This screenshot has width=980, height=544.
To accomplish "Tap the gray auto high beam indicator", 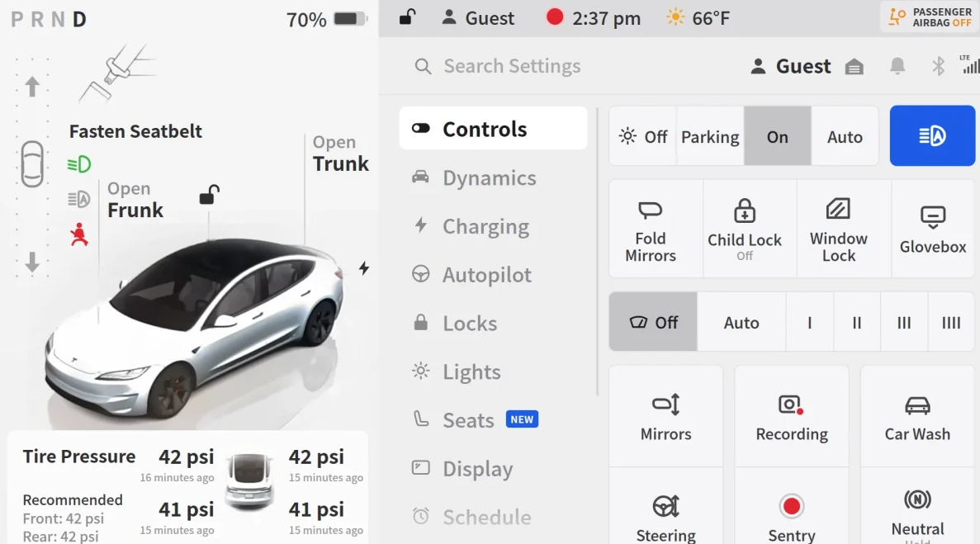I will click(x=79, y=199).
